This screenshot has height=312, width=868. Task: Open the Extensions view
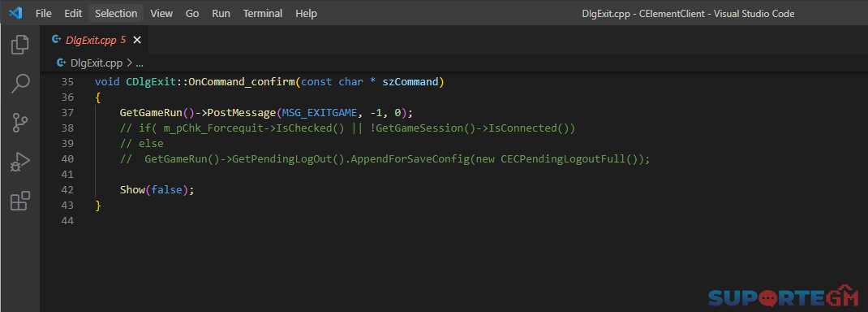pos(20,201)
